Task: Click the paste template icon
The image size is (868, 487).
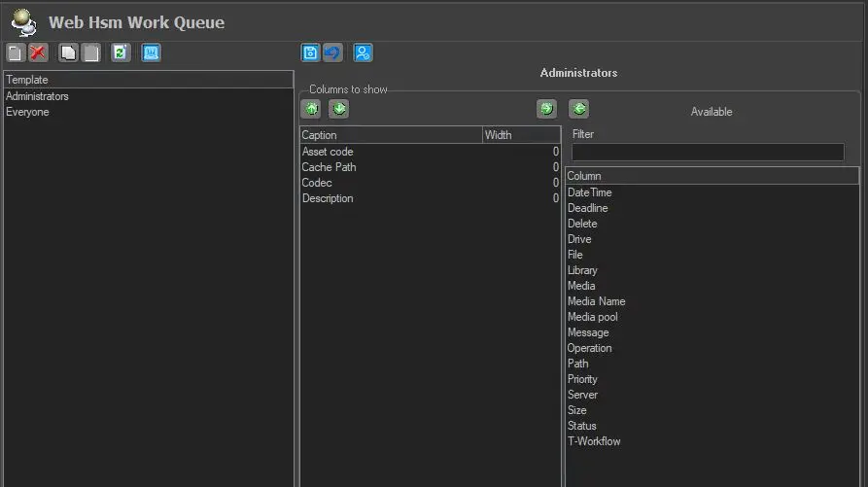Action: click(90, 53)
